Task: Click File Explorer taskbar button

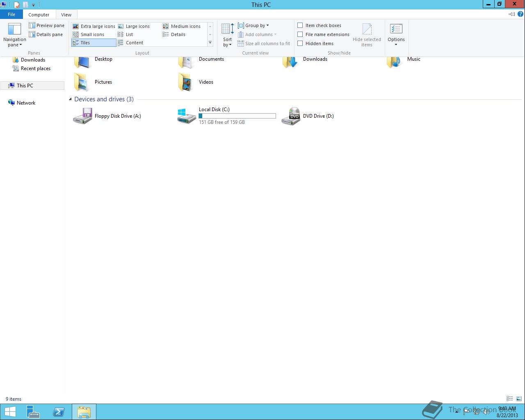Action: pyautogui.click(x=84, y=412)
